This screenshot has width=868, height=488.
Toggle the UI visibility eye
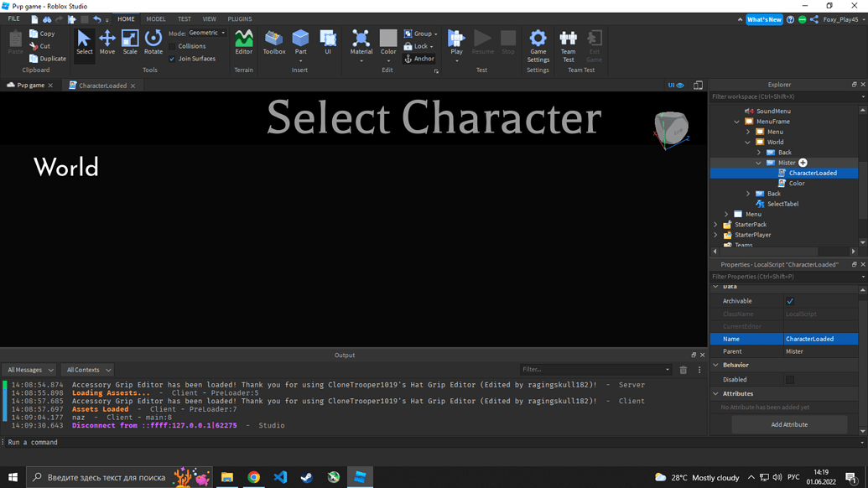tap(676, 86)
